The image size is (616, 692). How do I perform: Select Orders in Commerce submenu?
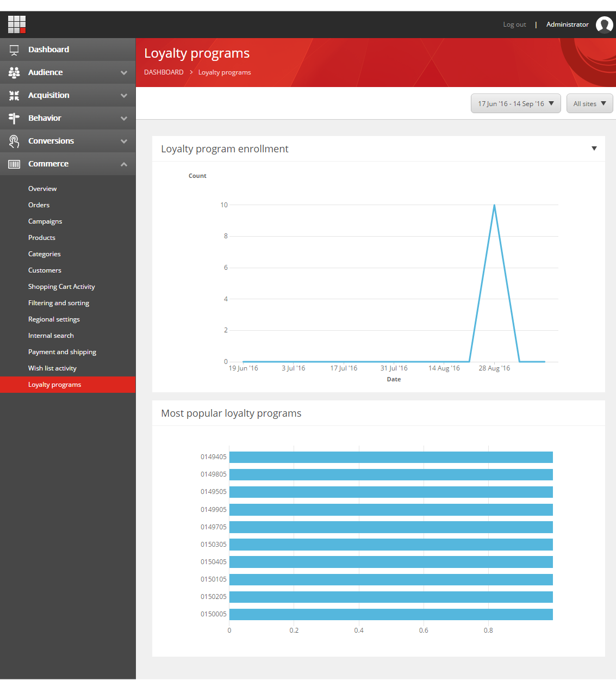[39, 205]
